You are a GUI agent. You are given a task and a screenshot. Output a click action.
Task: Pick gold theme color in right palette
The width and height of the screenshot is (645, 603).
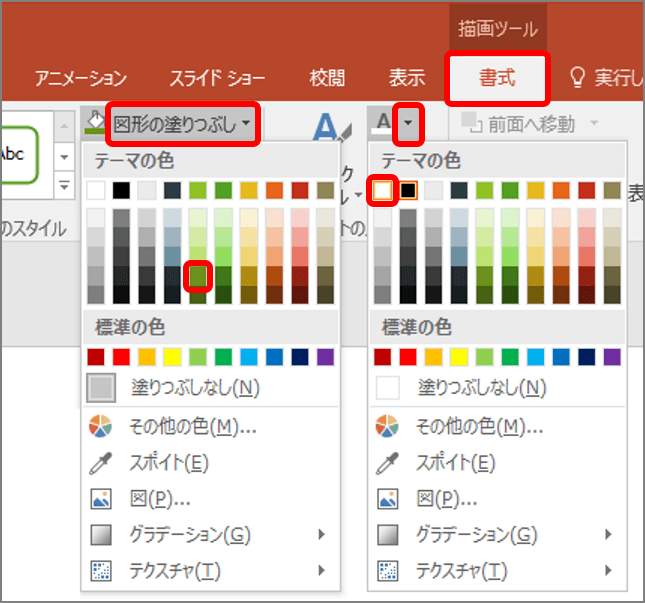536,191
